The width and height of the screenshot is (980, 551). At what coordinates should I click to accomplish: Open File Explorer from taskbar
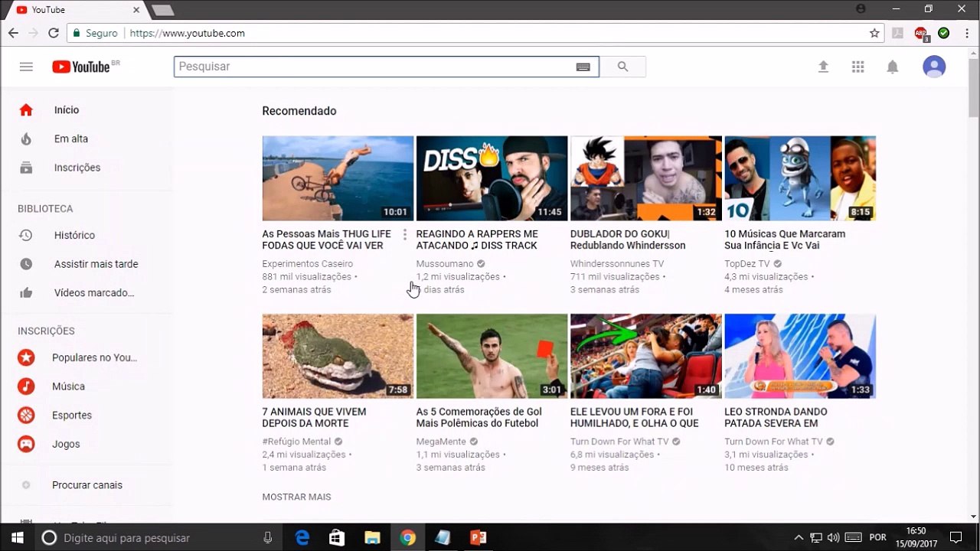372,537
